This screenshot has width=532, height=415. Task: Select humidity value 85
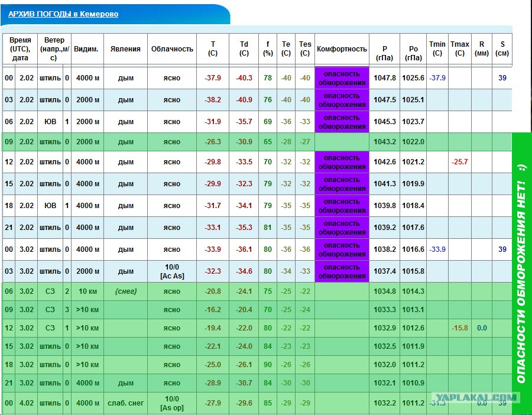268,403
